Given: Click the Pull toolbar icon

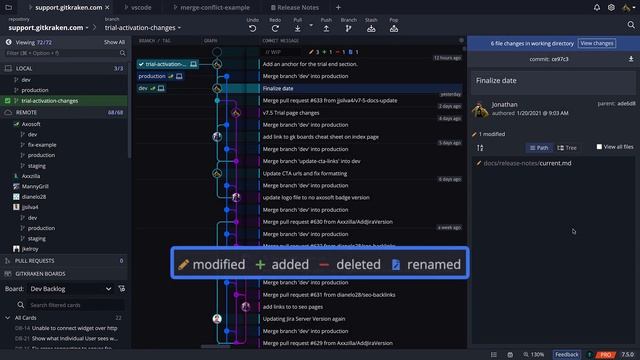Looking at the screenshot, I should (x=298, y=29).
